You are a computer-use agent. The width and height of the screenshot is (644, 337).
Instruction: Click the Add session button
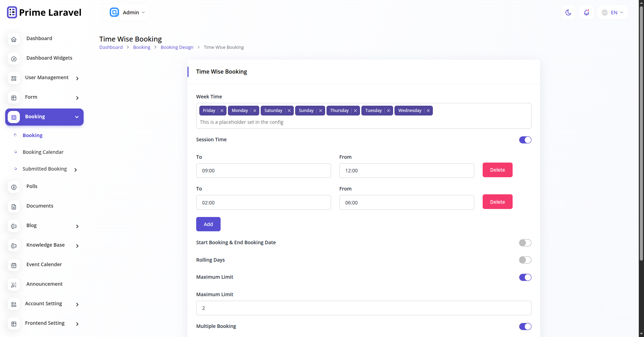[x=208, y=224]
